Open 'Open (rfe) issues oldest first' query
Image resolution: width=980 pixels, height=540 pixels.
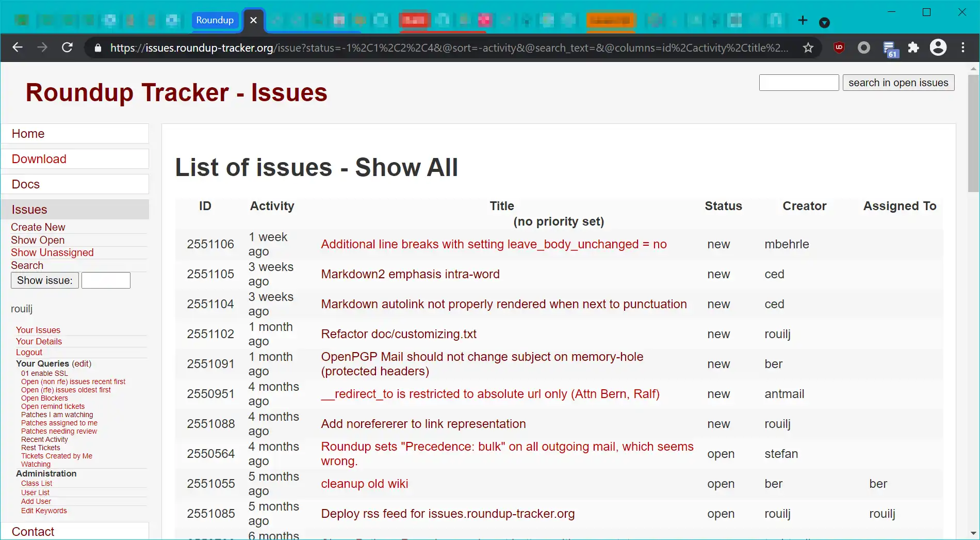[x=66, y=390]
